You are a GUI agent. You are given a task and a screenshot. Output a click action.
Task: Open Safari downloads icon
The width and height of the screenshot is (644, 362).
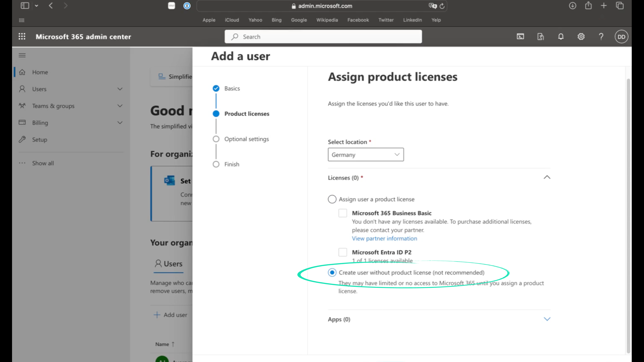(572, 6)
